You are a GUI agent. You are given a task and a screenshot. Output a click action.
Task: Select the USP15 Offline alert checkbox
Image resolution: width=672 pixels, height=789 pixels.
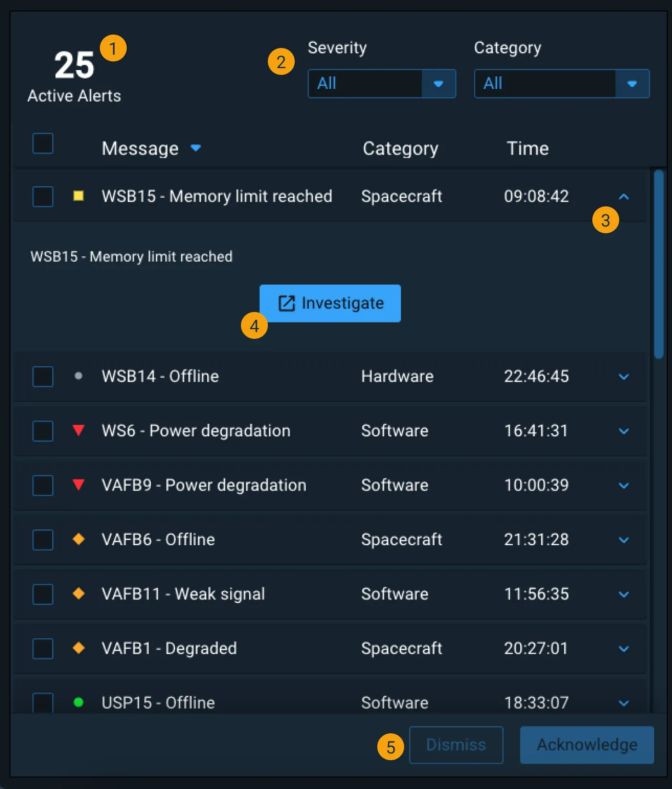coord(43,703)
